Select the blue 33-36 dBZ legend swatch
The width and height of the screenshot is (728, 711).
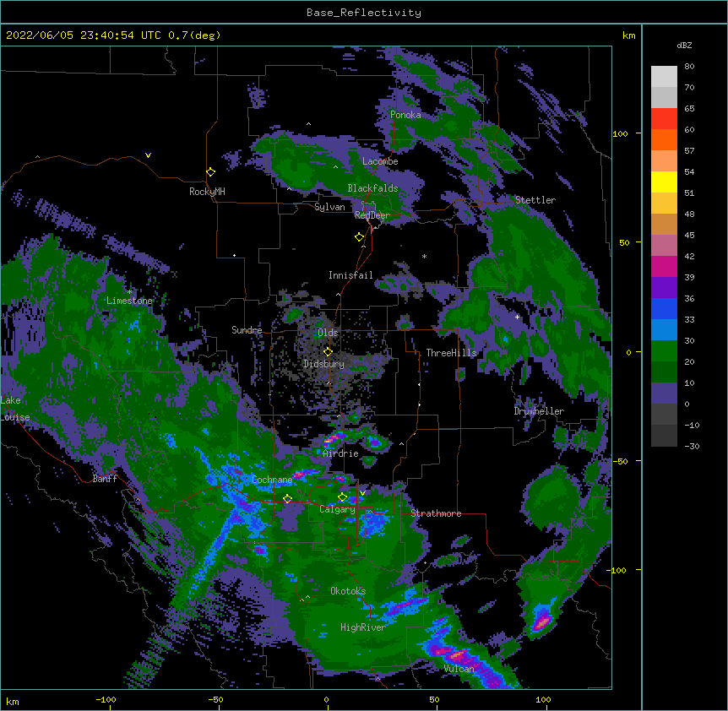[664, 308]
